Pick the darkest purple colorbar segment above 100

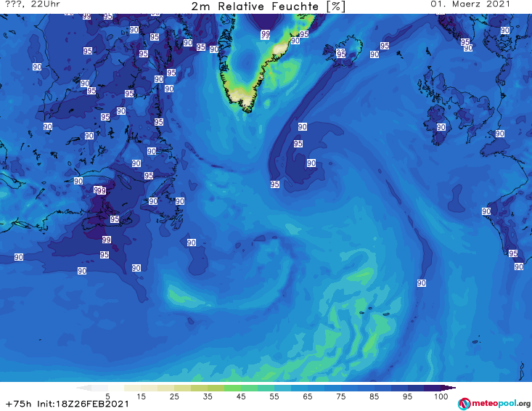433,388
